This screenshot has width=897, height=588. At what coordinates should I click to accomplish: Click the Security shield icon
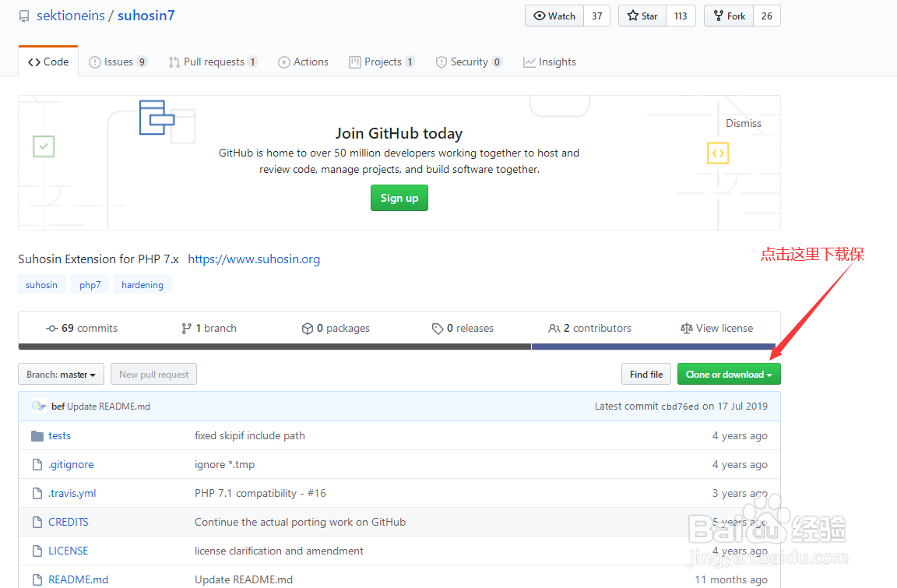tap(441, 62)
